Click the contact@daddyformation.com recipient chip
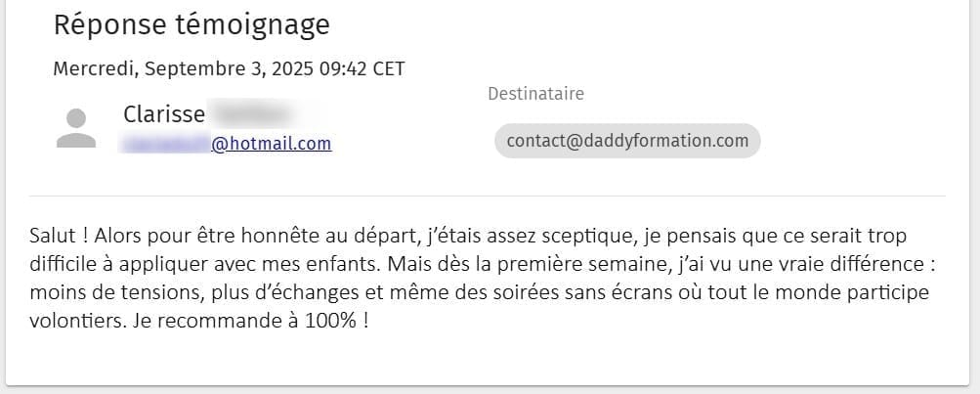This screenshot has width=980, height=394. 627,141
